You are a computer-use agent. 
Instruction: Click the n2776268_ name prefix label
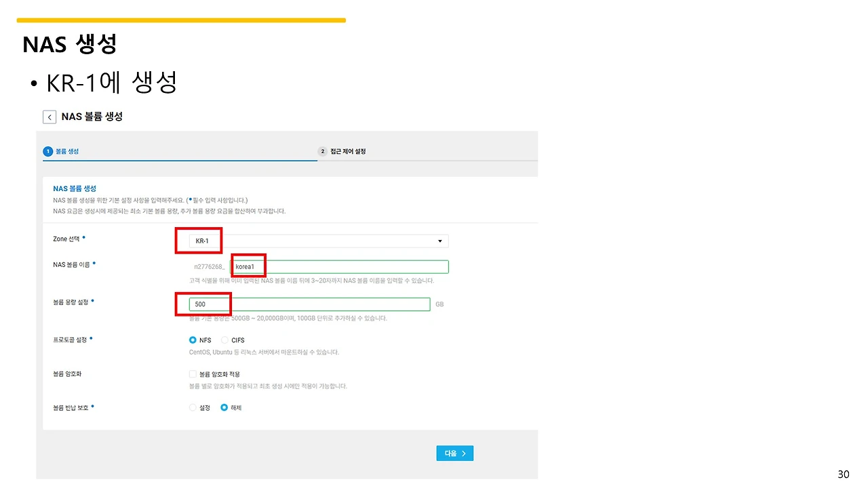click(209, 267)
